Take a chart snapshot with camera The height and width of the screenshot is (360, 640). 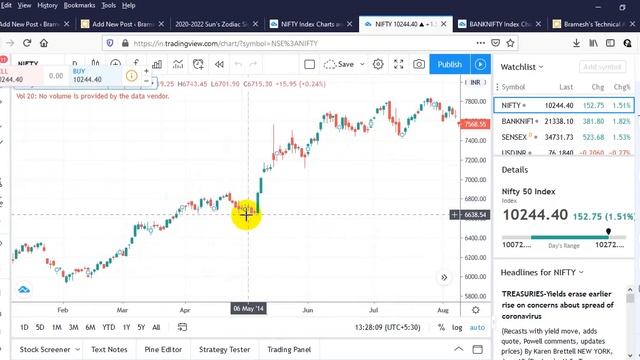point(419,64)
